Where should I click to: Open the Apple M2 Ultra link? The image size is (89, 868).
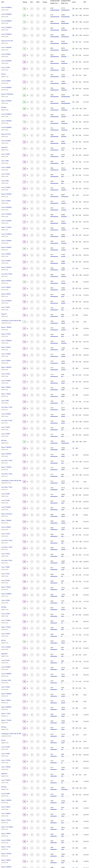point(4,440)
